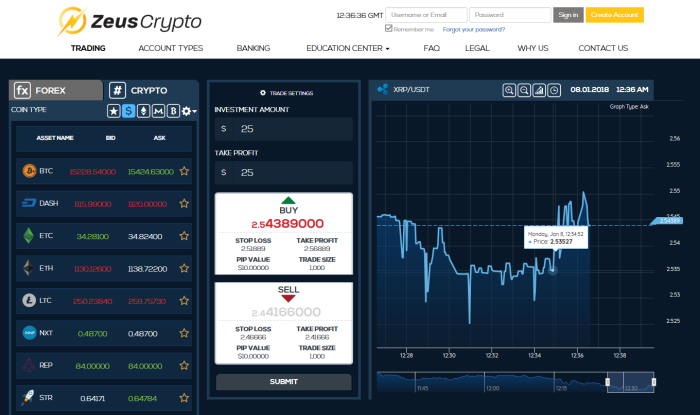This screenshot has height=415, width=700.
Task: Zoom in on the chart
Action: 509,90
